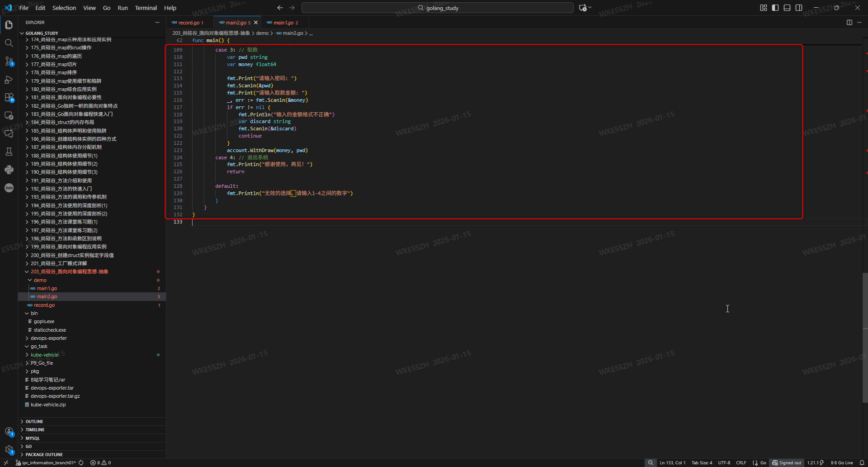
Task: Open the JSON activity bar view
Action: (x=9, y=188)
